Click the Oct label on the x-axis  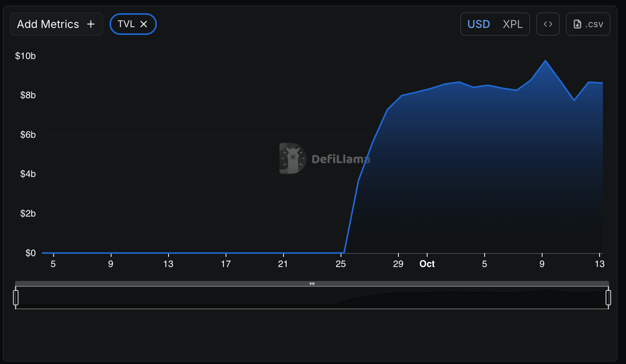[x=427, y=264]
